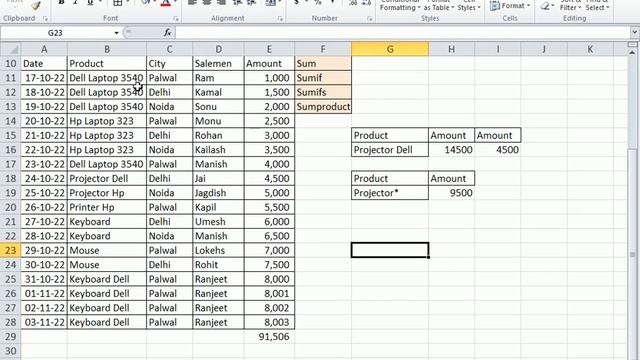Apply the red Font Color
Viewport: 640px width, 360px height.
[x=165, y=3]
